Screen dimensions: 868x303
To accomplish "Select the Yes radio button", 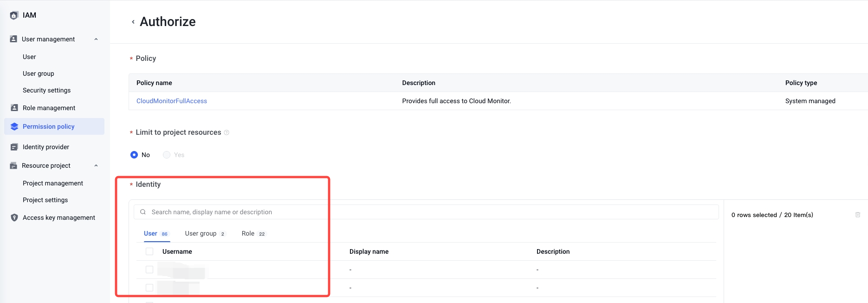I will [x=167, y=155].
